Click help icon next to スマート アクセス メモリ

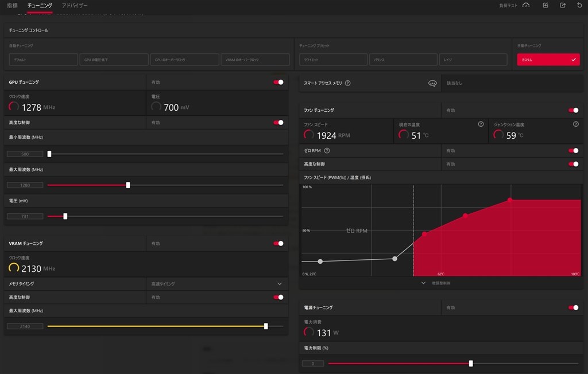click(348, 83)
